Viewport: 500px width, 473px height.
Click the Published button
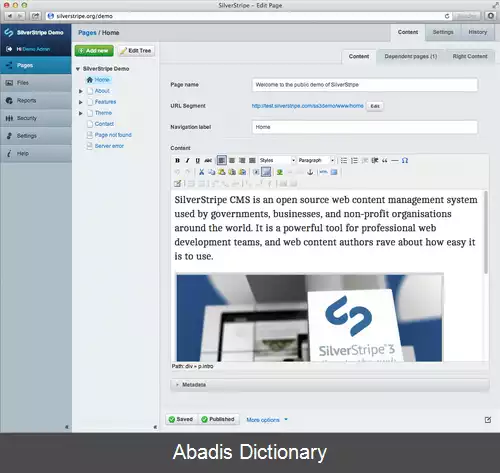pos(218,419)
